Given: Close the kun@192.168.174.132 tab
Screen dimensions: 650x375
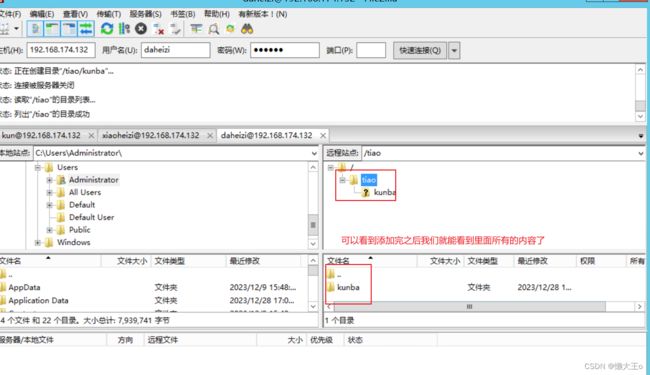Looking at the screenshot, I should [91, 135].
